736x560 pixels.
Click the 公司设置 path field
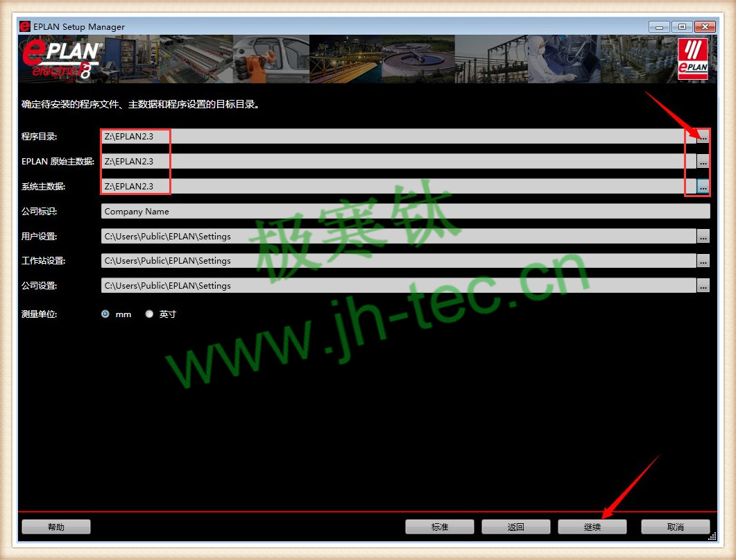pos(398,285)
